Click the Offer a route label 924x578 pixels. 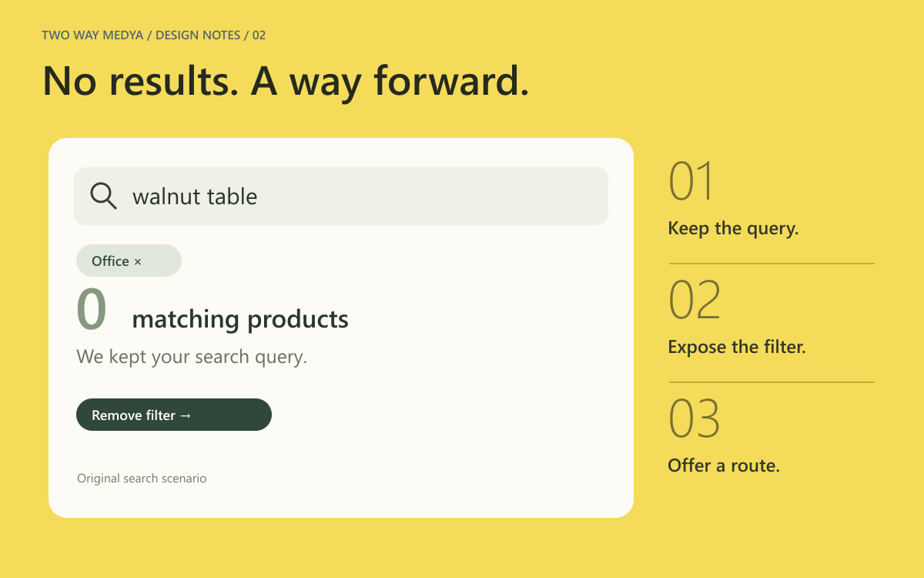724,465
